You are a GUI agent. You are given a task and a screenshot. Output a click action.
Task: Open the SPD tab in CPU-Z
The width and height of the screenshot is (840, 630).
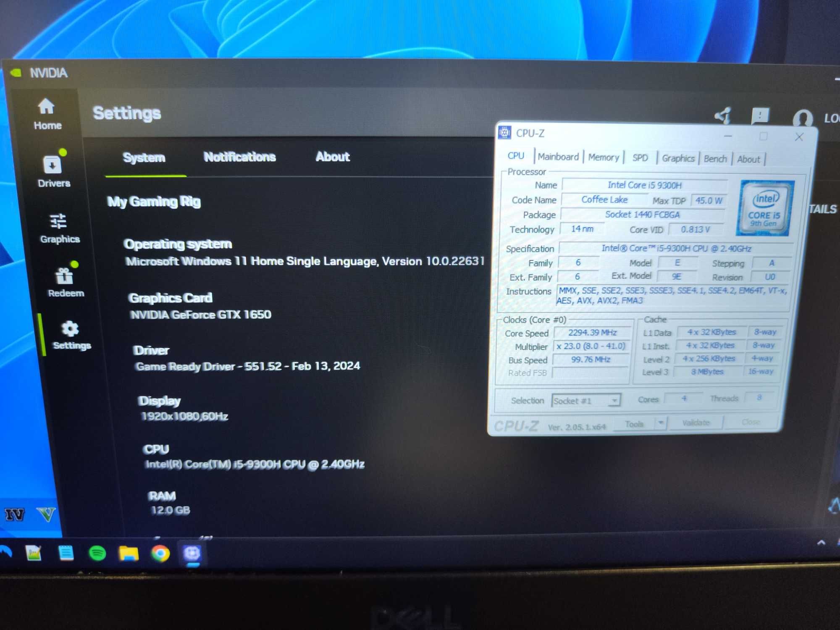point(640,158)
